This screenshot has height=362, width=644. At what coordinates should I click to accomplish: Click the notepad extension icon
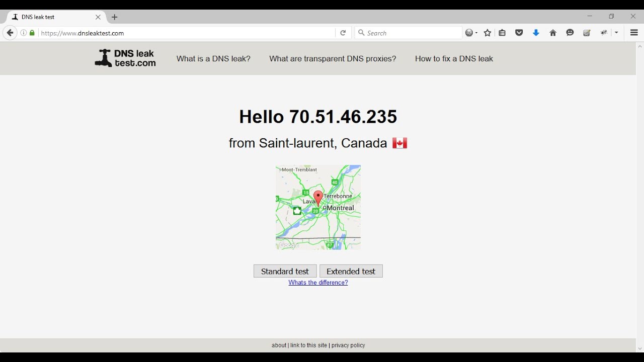(587, 33)
